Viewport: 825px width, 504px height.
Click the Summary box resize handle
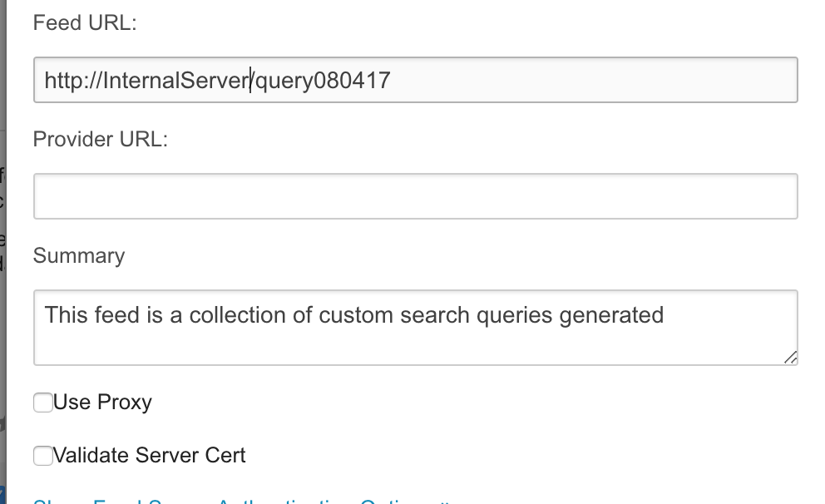click(790, 357)
